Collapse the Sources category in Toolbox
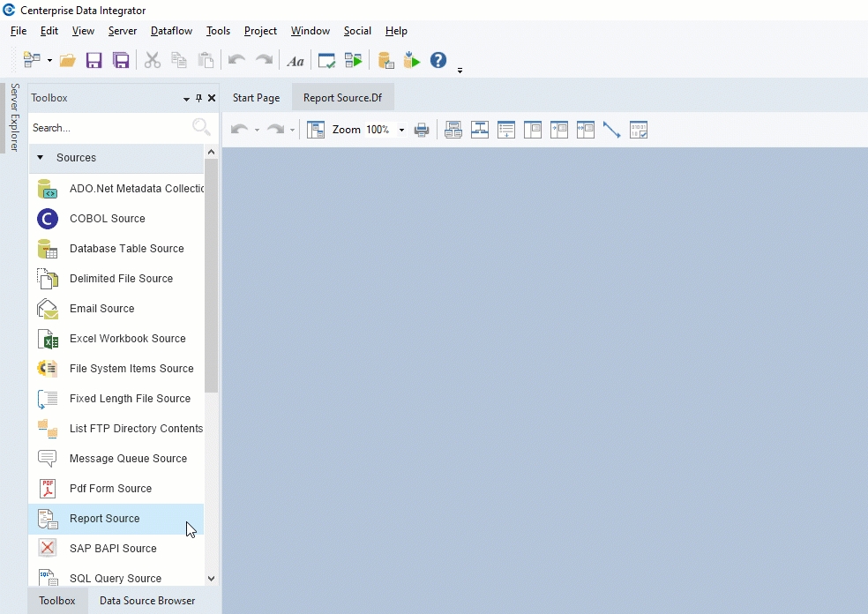Image resolution: width=868 pixels, height=614 pixels. click(x=41, y=158)
